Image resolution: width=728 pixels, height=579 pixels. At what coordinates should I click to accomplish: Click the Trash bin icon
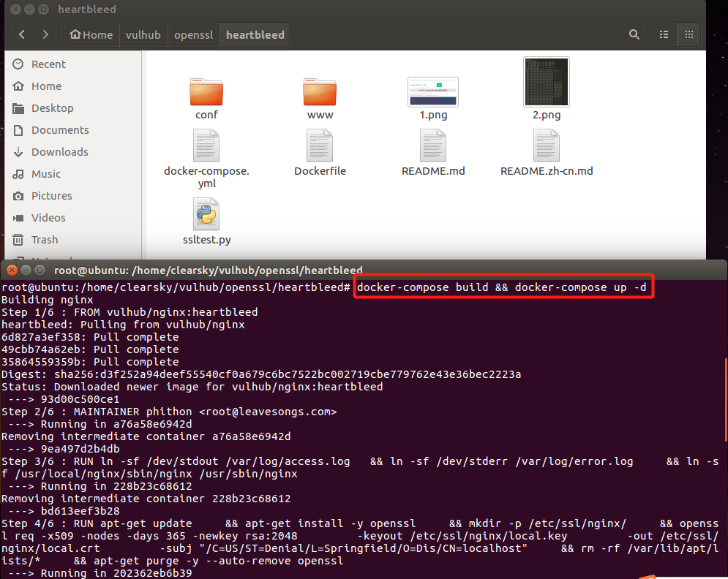tap(18, 240)
